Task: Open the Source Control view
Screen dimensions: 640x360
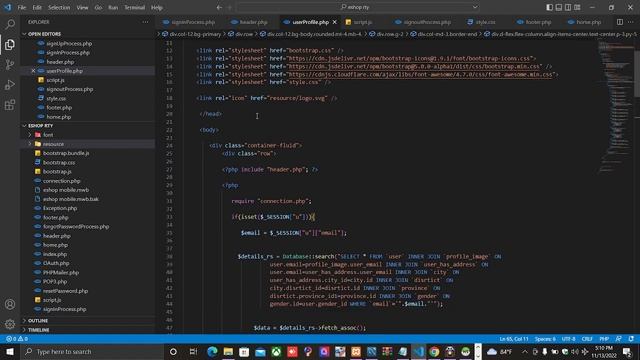Action: 10,64
